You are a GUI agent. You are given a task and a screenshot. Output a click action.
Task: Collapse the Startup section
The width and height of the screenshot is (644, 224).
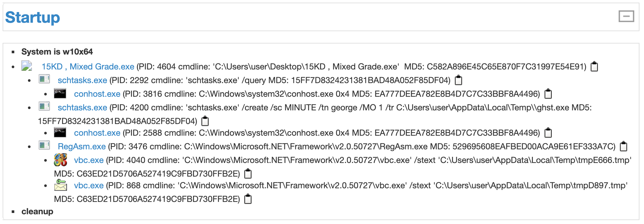coord(626,16)
